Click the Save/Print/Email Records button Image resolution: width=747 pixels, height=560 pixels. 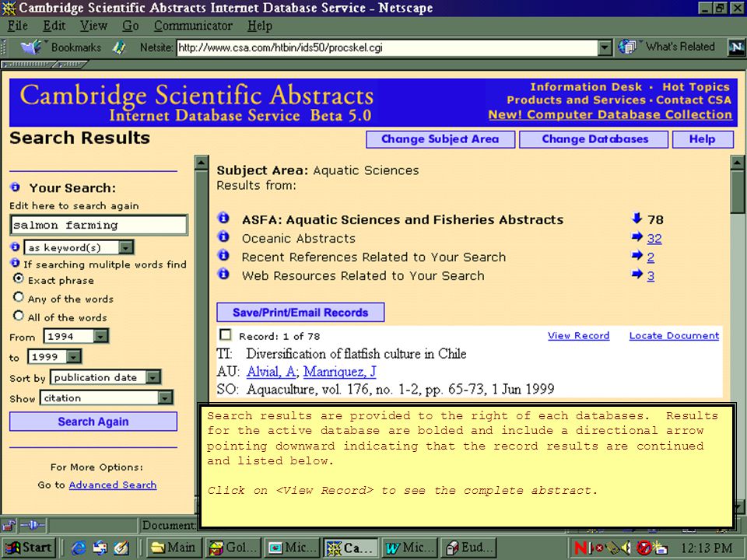click(300, 313)
